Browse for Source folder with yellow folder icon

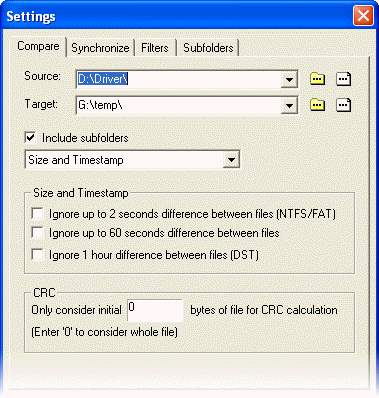click(x=317, y=79)
